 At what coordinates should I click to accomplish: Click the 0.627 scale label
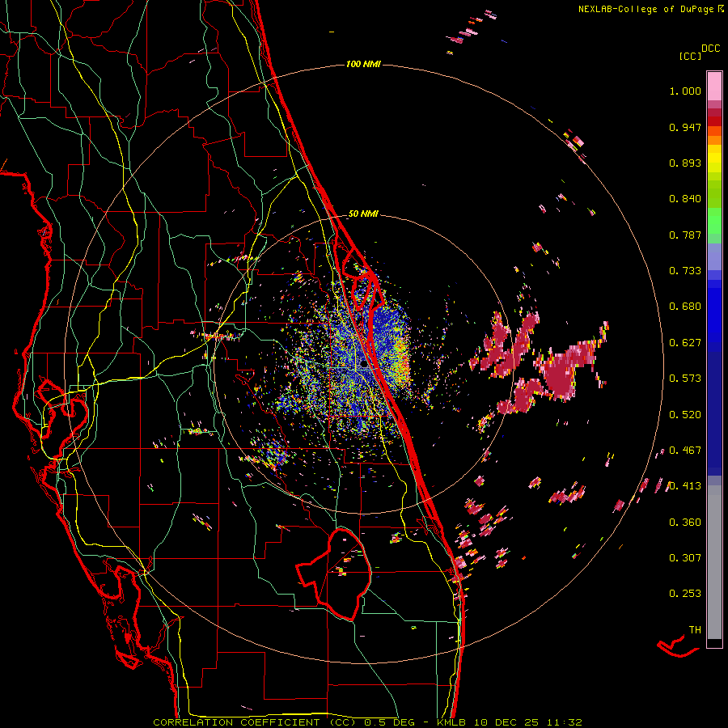[685, 343]
